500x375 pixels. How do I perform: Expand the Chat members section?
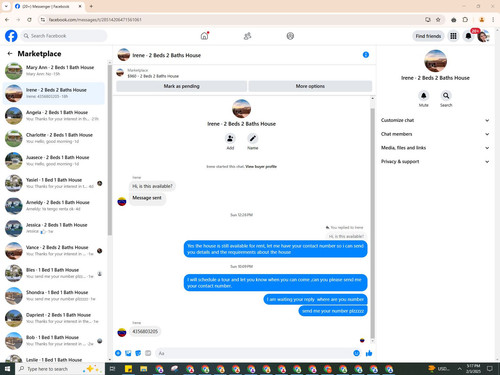point(435,134)
